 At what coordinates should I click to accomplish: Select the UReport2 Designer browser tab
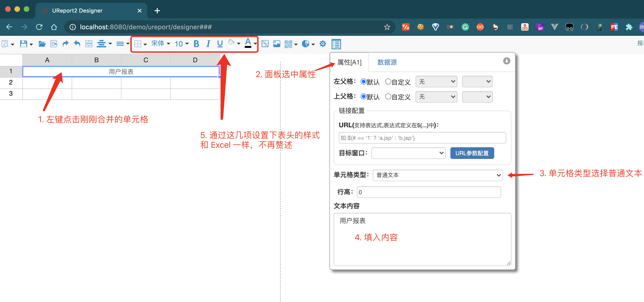click(x=91, y=10)
